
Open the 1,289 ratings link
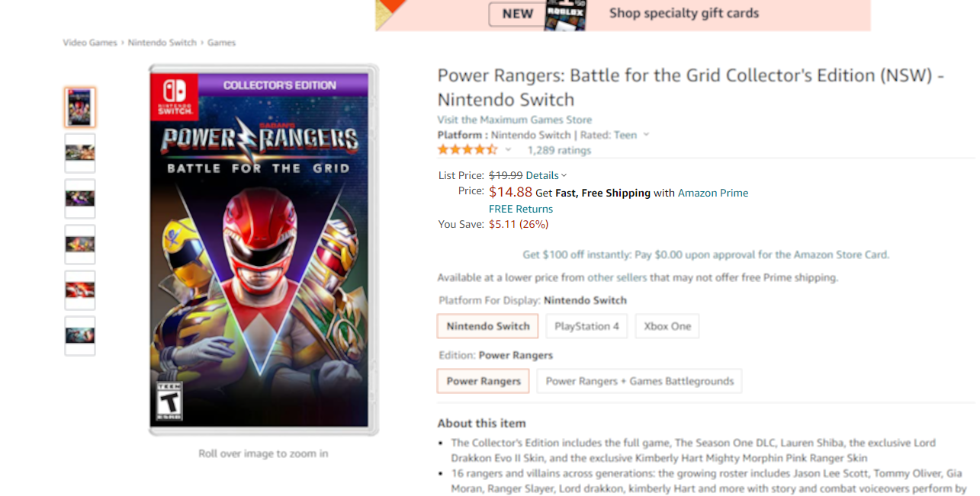tap(559, 150)
